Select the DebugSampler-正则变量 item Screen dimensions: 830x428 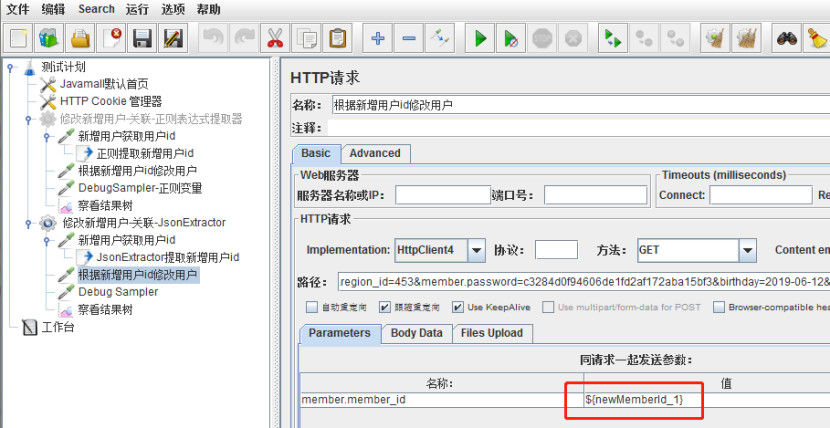[140, 188]
